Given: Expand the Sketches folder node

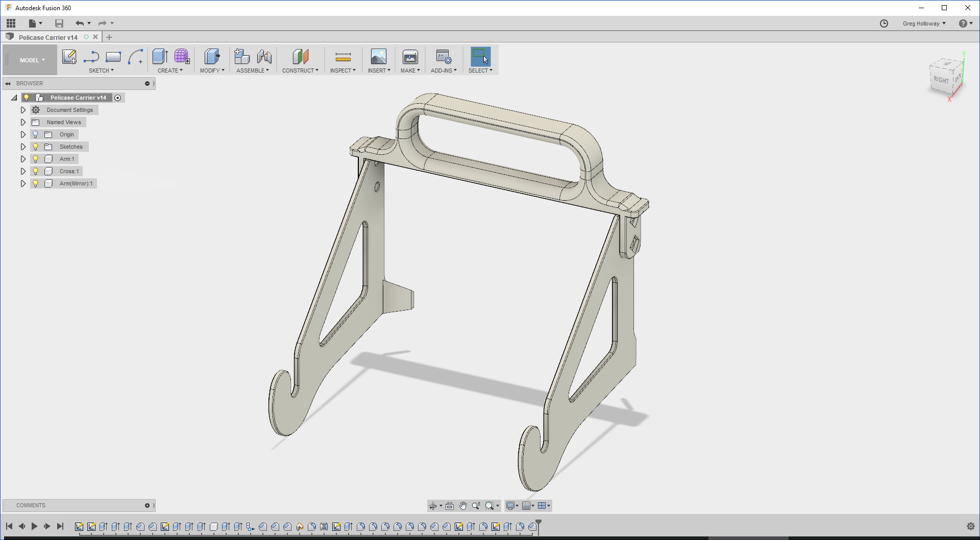Looking at the screenshot, I should 23,147.
